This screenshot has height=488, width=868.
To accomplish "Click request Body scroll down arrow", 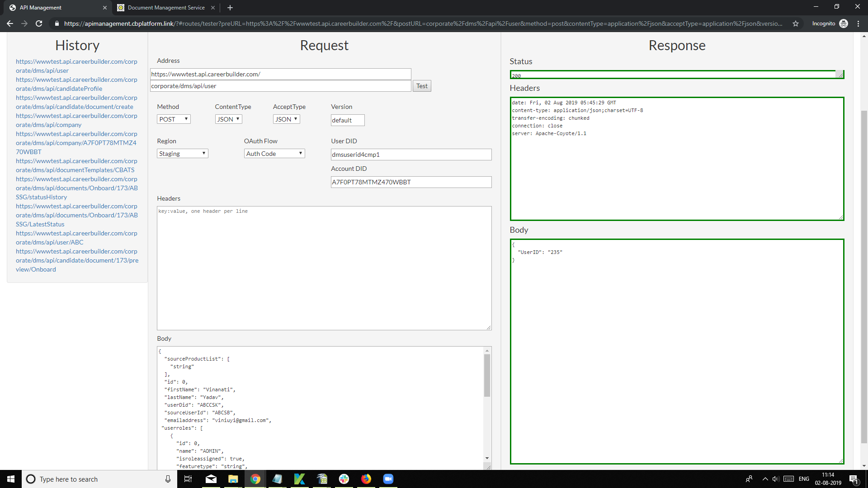I will coord(487,458).
